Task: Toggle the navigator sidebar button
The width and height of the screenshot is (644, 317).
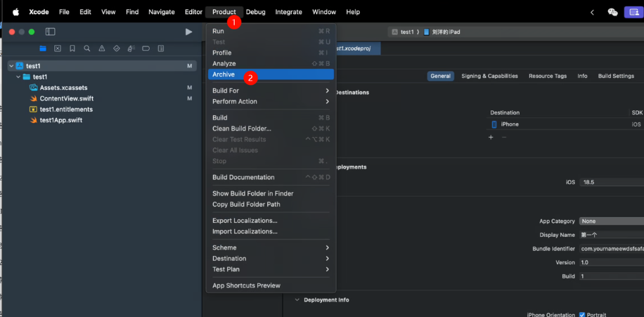Action: click(x=50, y=32)
